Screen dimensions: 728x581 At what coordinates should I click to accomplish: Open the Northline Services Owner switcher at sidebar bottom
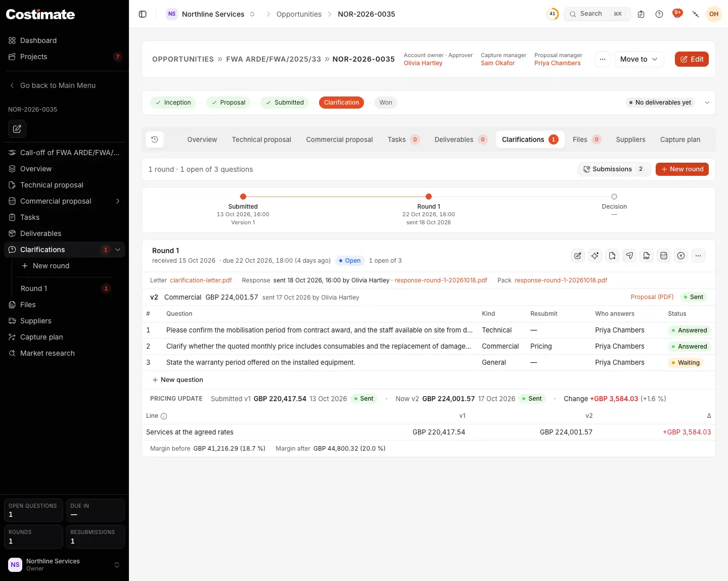coord(64,565)
